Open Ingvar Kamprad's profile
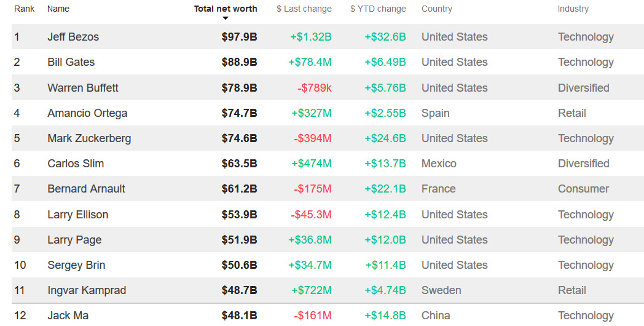This screenshot has width=644, height=326. click(87, 290)
